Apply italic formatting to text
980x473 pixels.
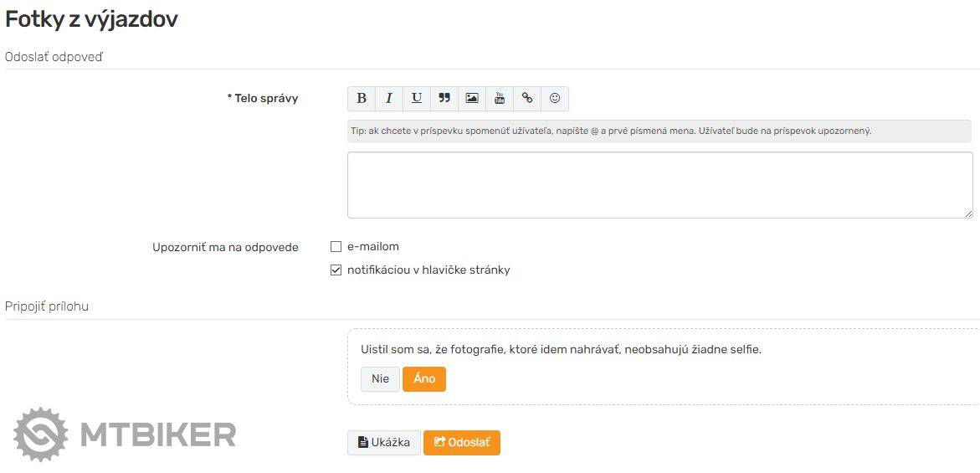tap(389, 99)
